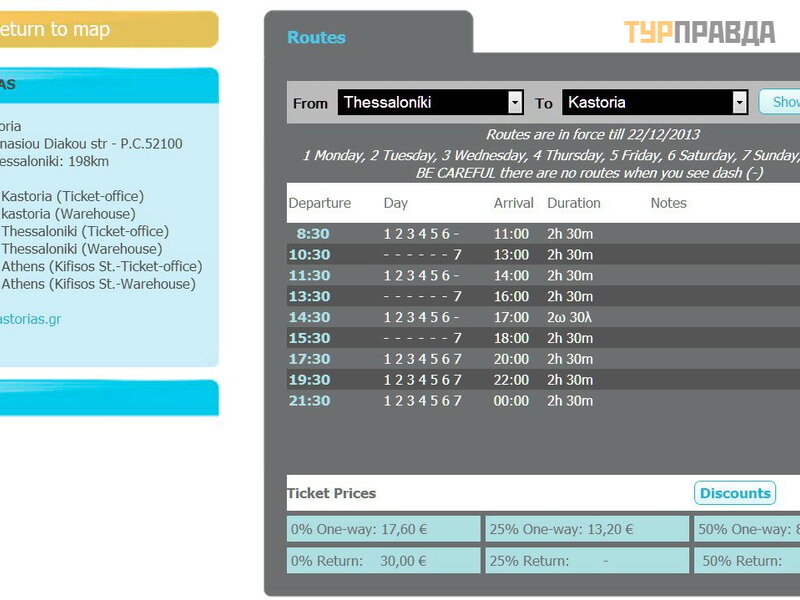Click the Show button

pyautogui.click(x=781, y=102)
